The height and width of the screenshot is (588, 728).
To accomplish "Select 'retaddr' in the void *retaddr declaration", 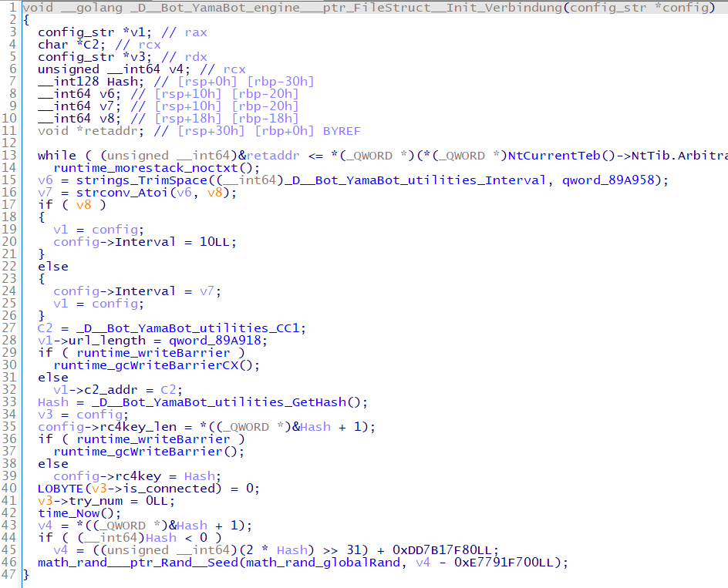I will coord(111,131).
